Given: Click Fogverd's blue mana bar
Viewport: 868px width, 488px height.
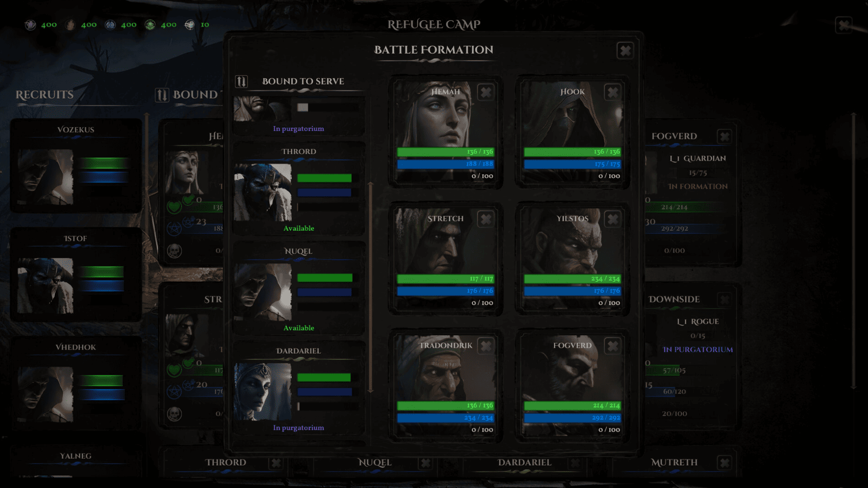Looking at the screenshot, I should 572,418.
